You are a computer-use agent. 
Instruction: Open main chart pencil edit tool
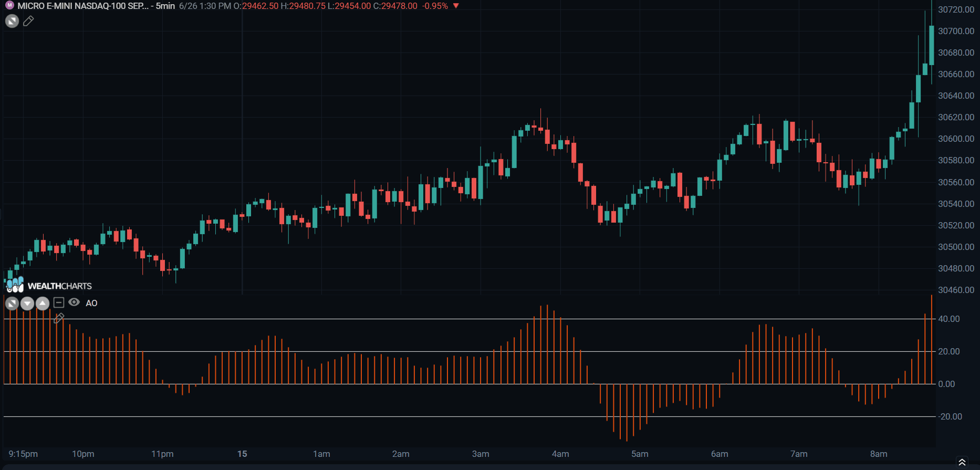point(28,21)
